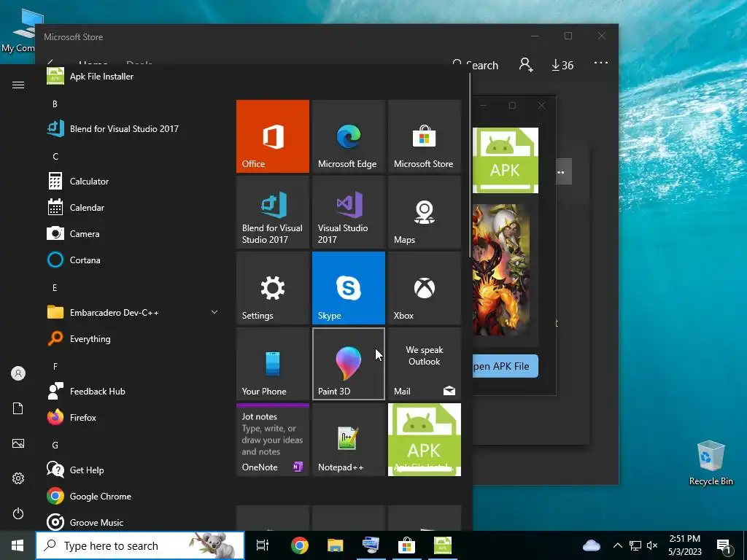Image resolution: width=747 pixels, height=560 pixels.
Task: Jump to the letter E section header
Action: click(55, 287)
